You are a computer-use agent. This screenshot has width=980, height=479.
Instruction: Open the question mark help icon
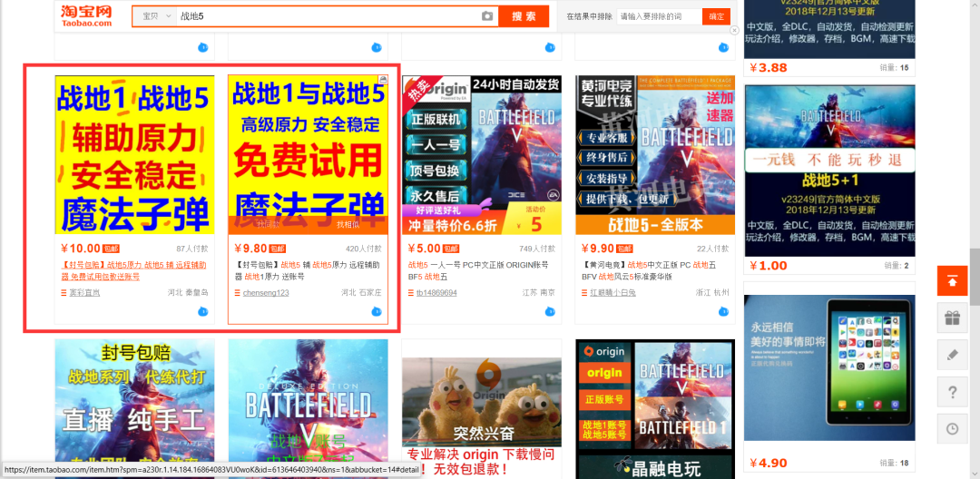pos(953,392)
